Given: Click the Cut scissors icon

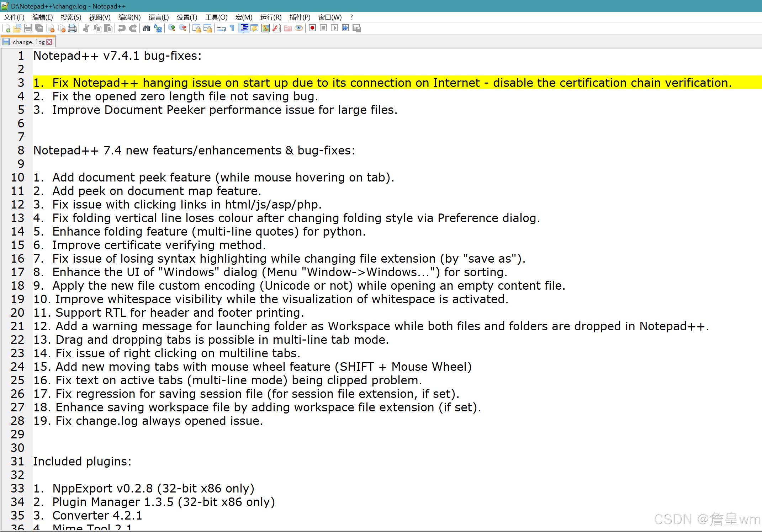Looking at the screenshot, I should click(86, 28).
